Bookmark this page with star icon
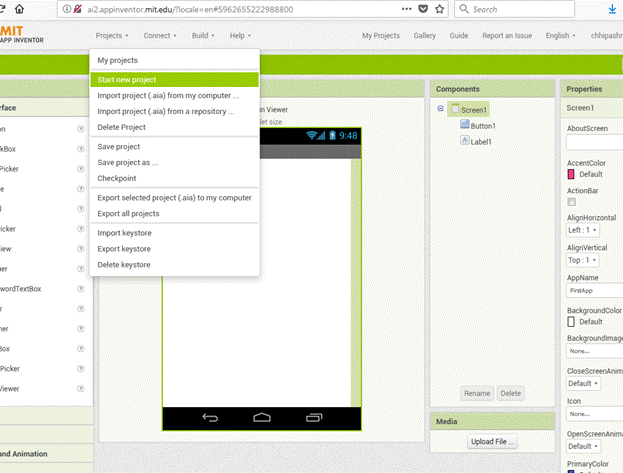 (439, 9)
